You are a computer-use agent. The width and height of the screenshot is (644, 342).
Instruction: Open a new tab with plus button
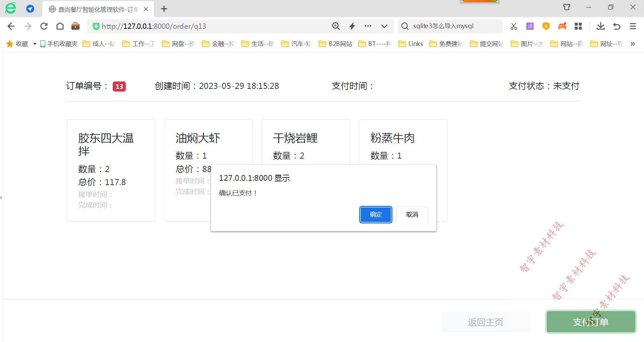coord(164,9)
